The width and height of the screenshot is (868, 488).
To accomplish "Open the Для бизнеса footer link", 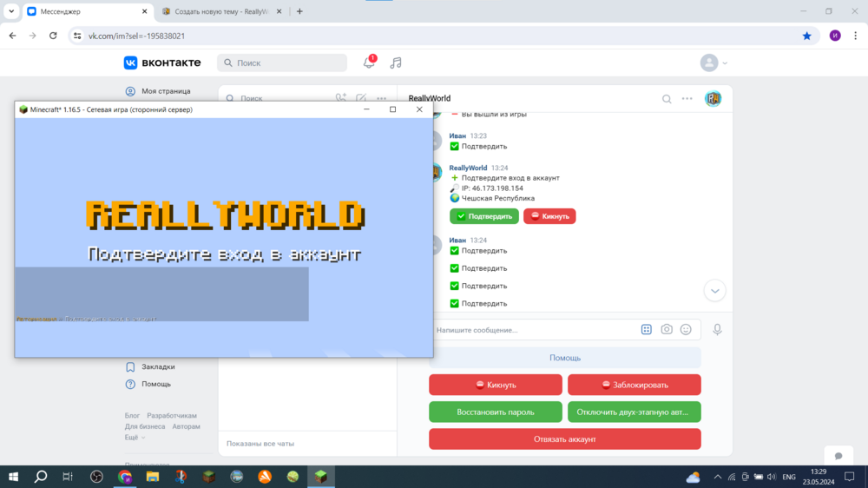I will coord(145,426).
